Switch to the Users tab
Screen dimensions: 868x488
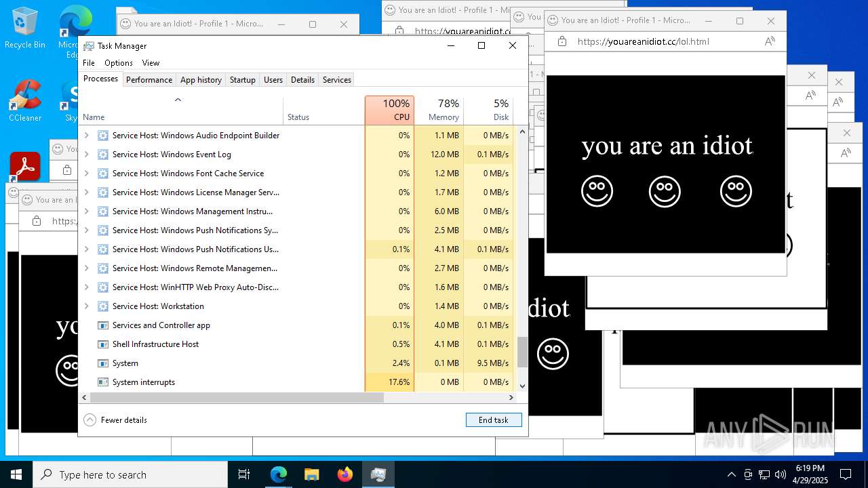[x=273, y=80]
